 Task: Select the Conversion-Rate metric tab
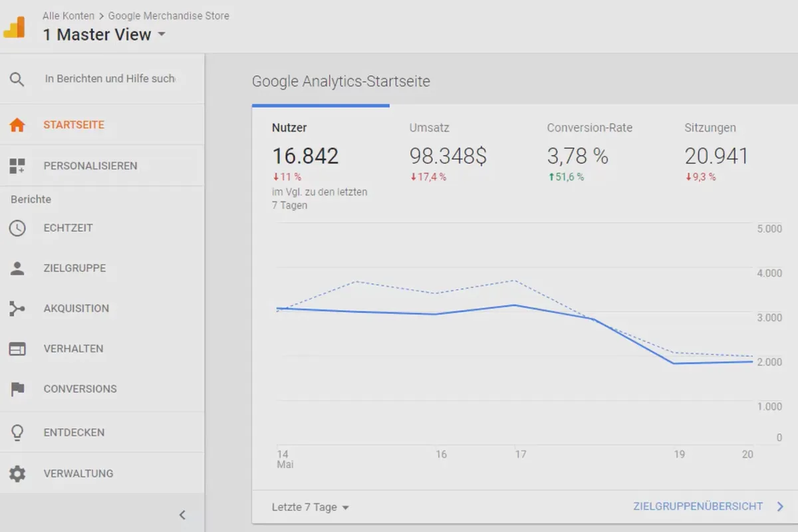point(589,152)
